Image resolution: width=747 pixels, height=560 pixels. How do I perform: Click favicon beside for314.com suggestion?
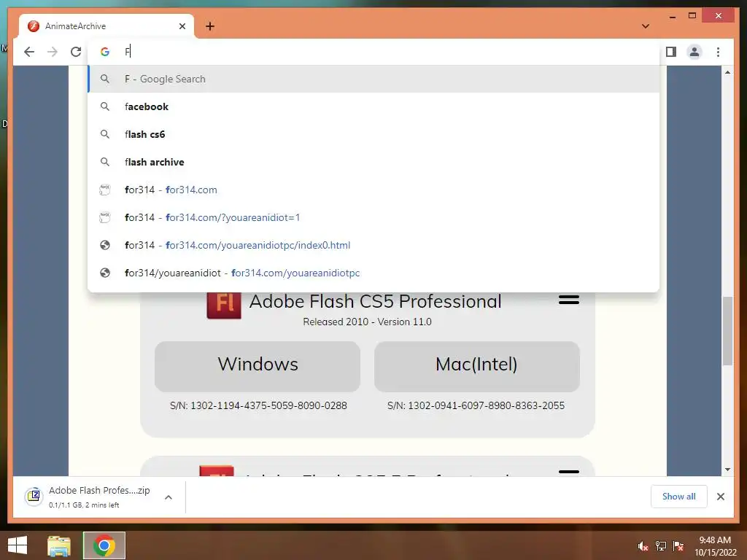105,190
